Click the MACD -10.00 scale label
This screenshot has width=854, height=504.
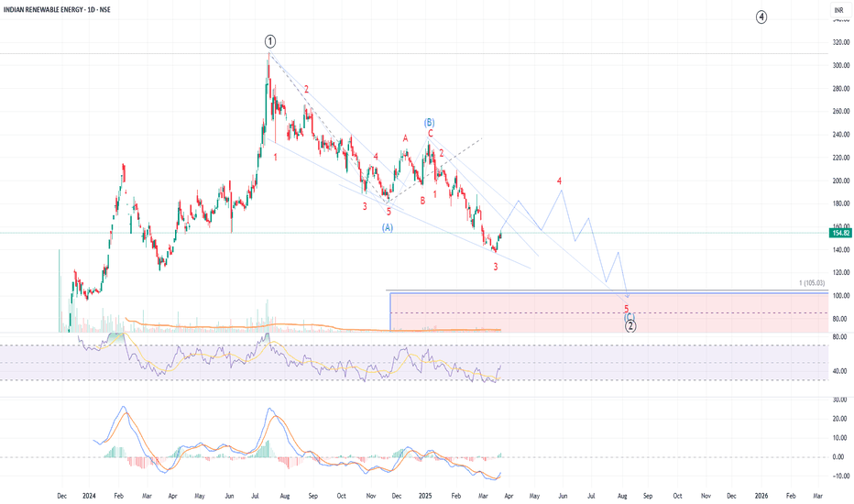point(841,477)
